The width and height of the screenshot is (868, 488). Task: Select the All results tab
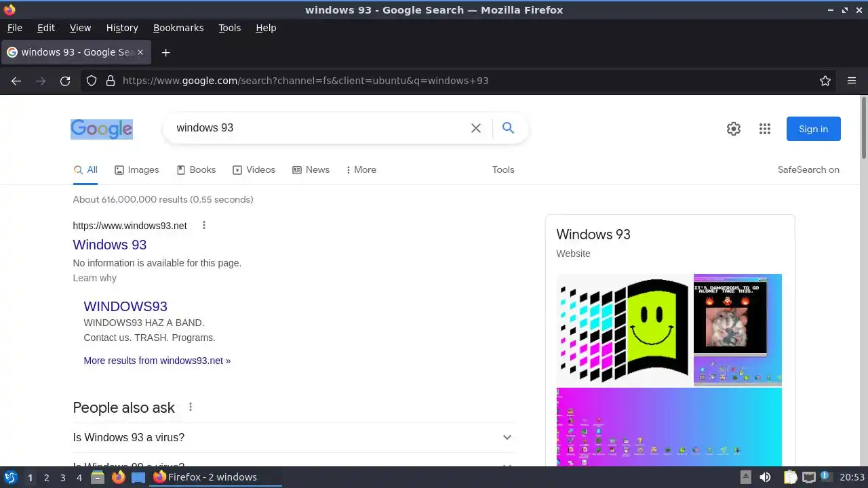(x=85, y=169)
